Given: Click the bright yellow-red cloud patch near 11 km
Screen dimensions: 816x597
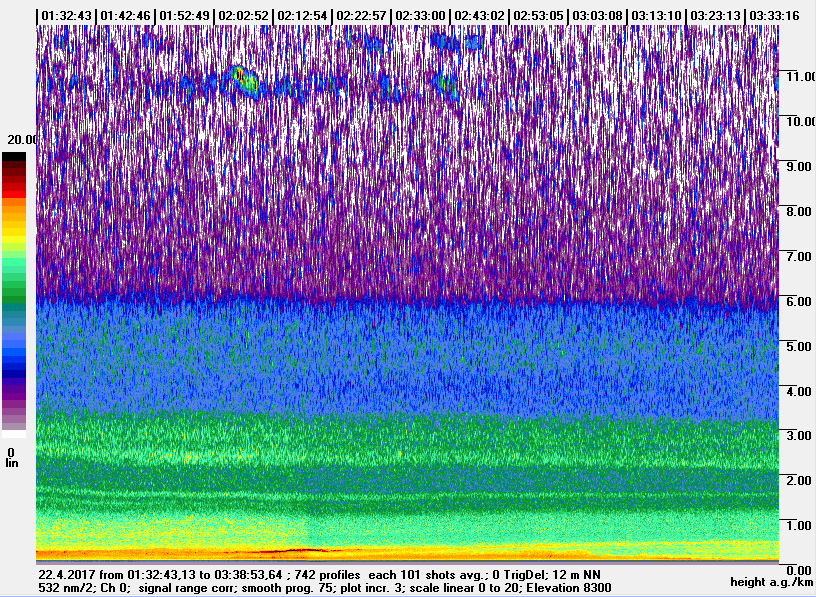Looking at the screenshot, I should tap(245, 80).
